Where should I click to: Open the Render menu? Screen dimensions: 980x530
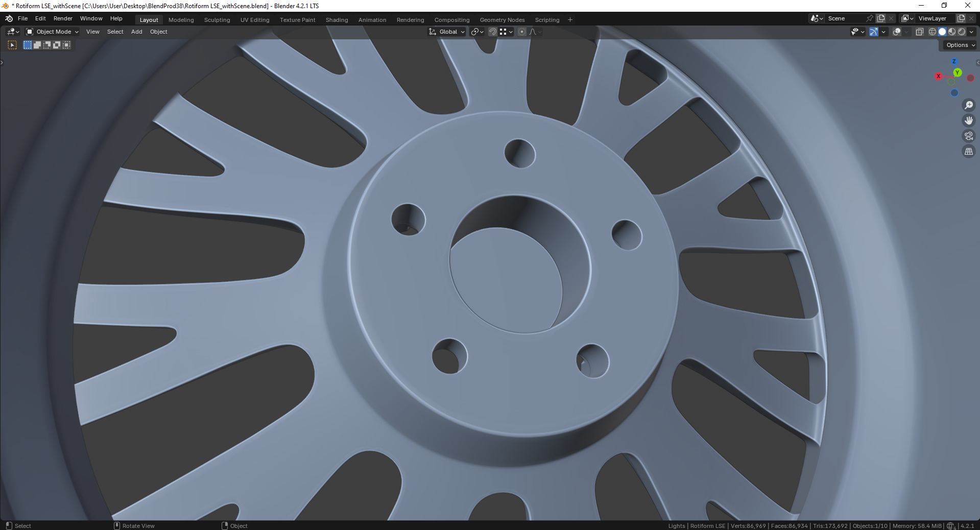[63, 18]
